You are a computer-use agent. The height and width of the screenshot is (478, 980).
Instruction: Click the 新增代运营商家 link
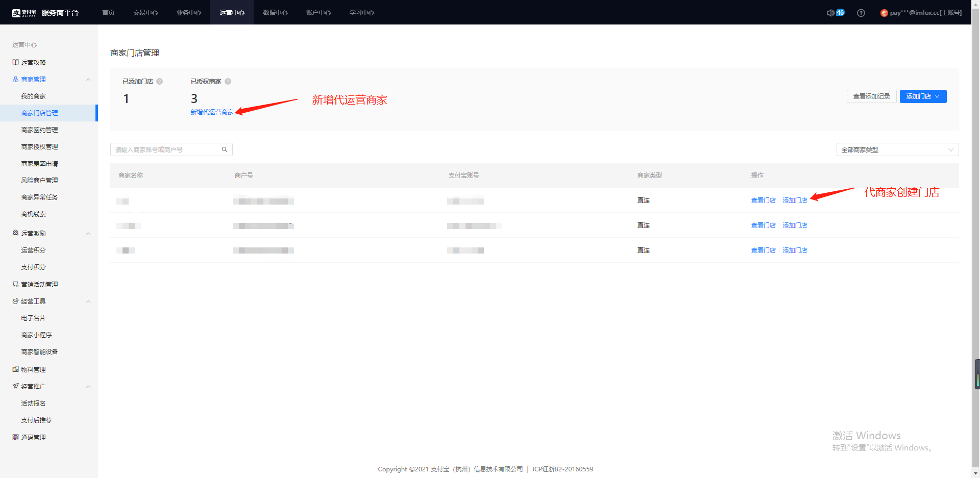[212, 112]
